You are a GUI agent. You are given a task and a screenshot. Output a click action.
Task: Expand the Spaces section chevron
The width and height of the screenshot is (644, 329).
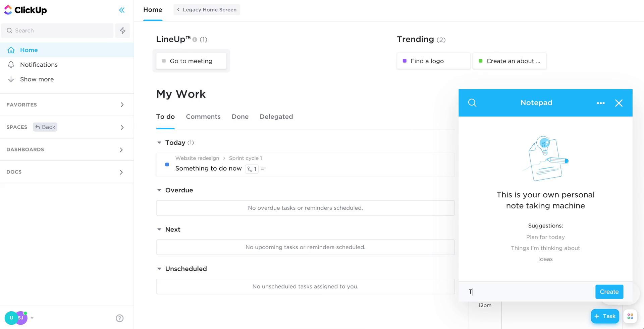(x=122, y=127)
